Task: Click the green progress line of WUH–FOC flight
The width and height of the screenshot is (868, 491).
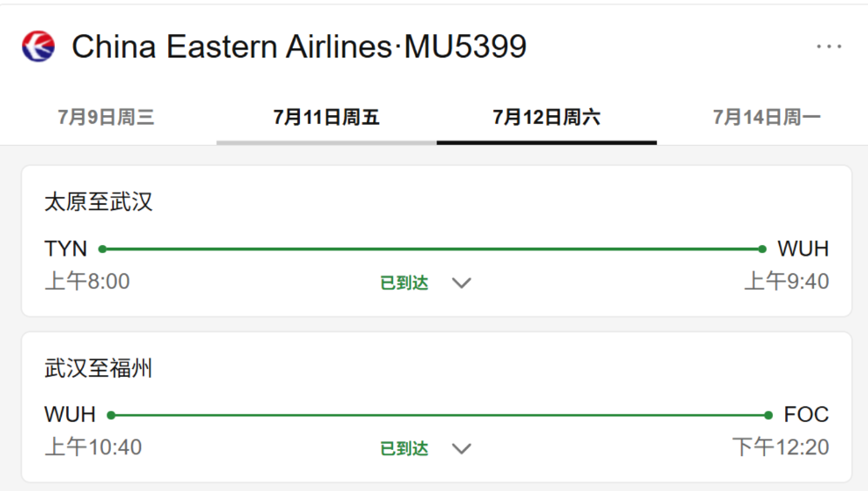Action: (x=439, y=414)
